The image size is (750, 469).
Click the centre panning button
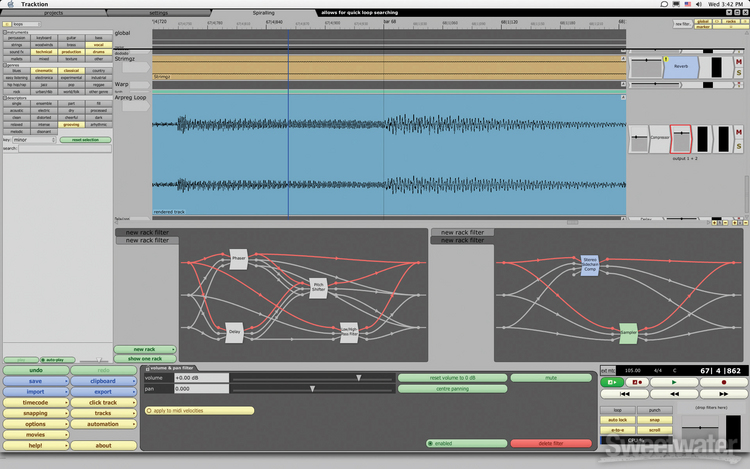[452, 389]
